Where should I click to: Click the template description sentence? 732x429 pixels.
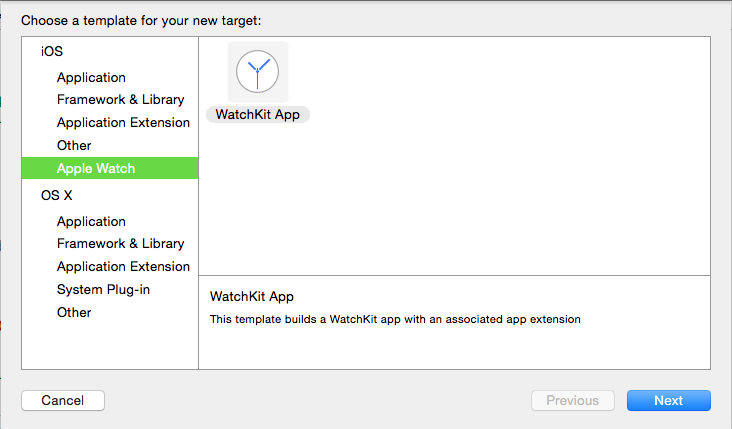(395, 319)
